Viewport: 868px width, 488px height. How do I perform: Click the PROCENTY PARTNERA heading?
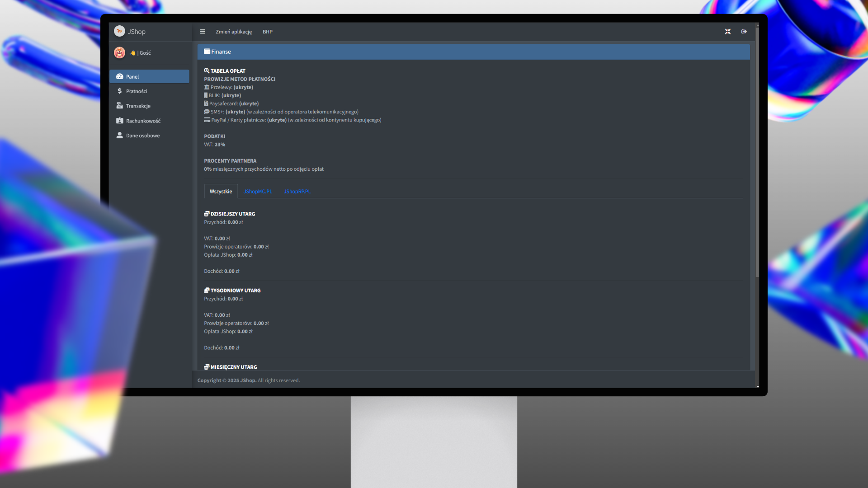coord(230,161)
